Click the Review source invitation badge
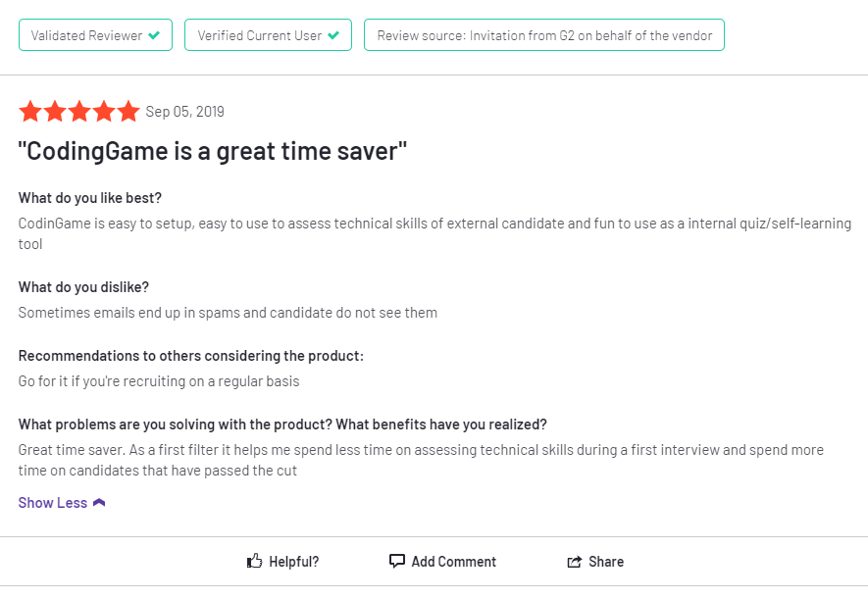 [x=544, y=35]
